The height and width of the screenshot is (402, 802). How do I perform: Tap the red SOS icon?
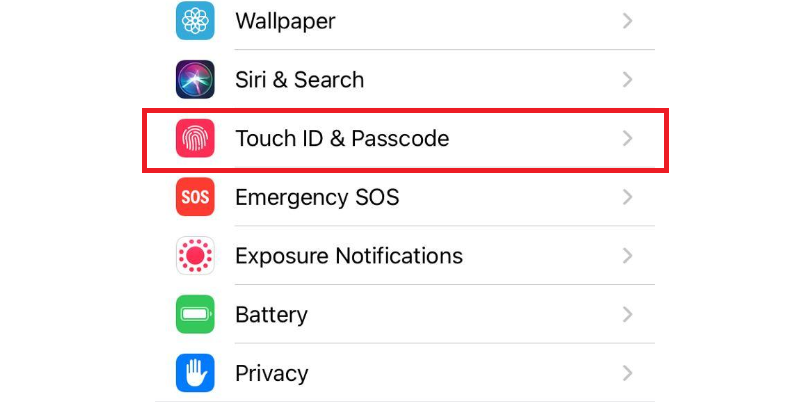click(195, 197)
